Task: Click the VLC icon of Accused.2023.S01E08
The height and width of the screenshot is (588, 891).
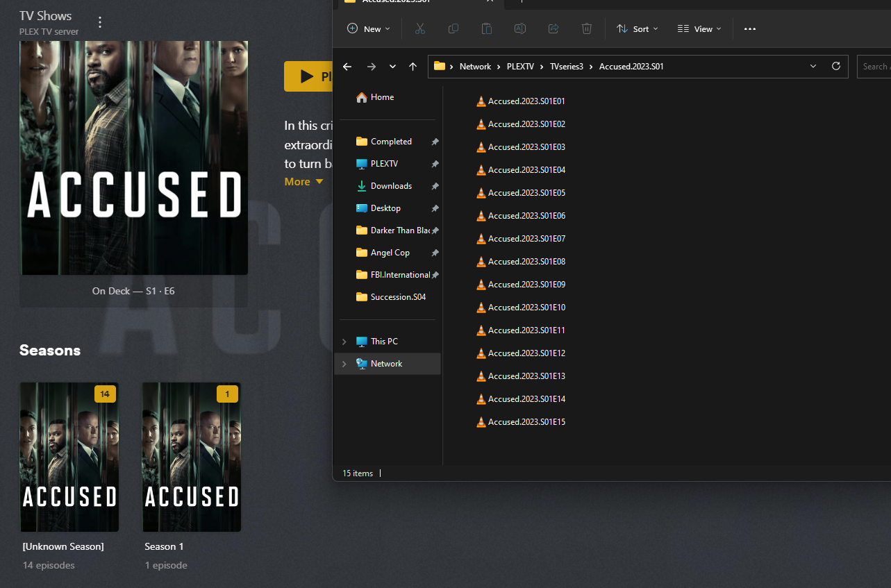Action: (481, 262)
